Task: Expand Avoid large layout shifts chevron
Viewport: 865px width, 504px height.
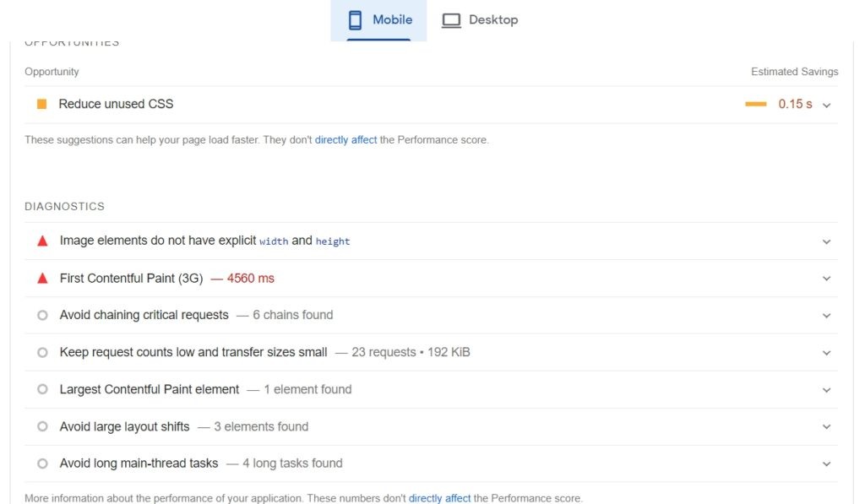Action: coord(826,427)
